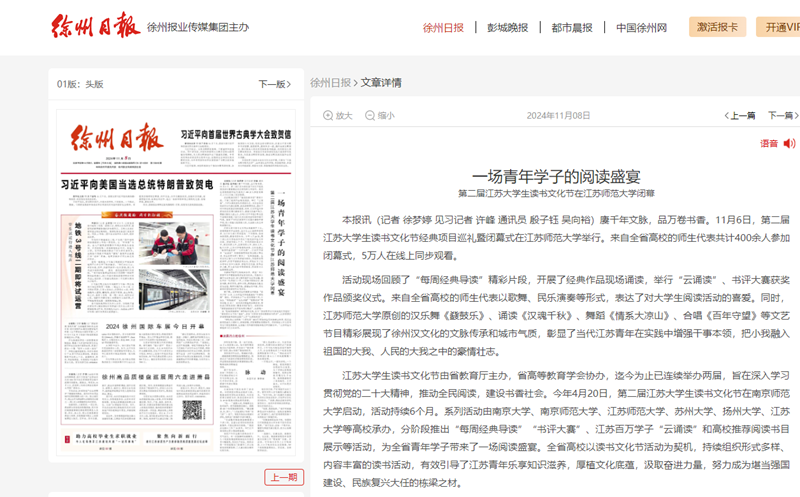800x497 pixels.
Task: Switch to 徐州日报 tab in navigation
Action: point(443,28)
